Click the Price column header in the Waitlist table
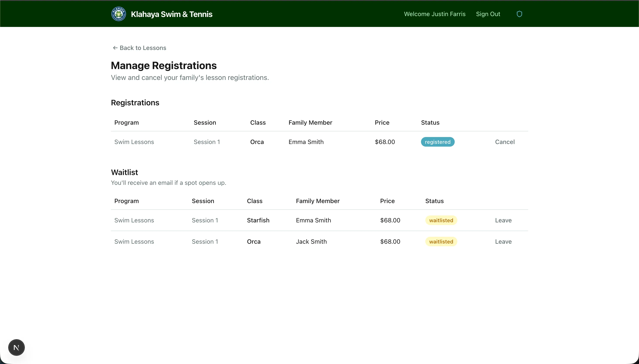The width and height of the screenshot is (639, 364). 387,201
